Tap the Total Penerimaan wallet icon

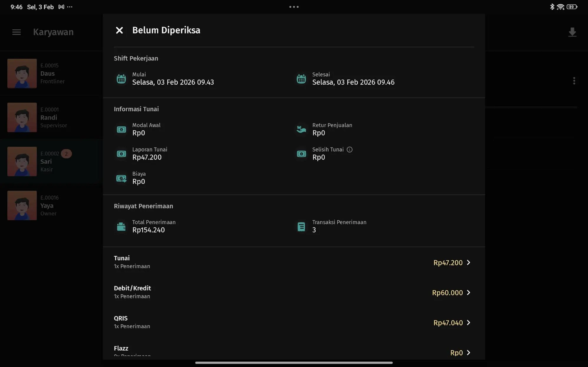121,227
